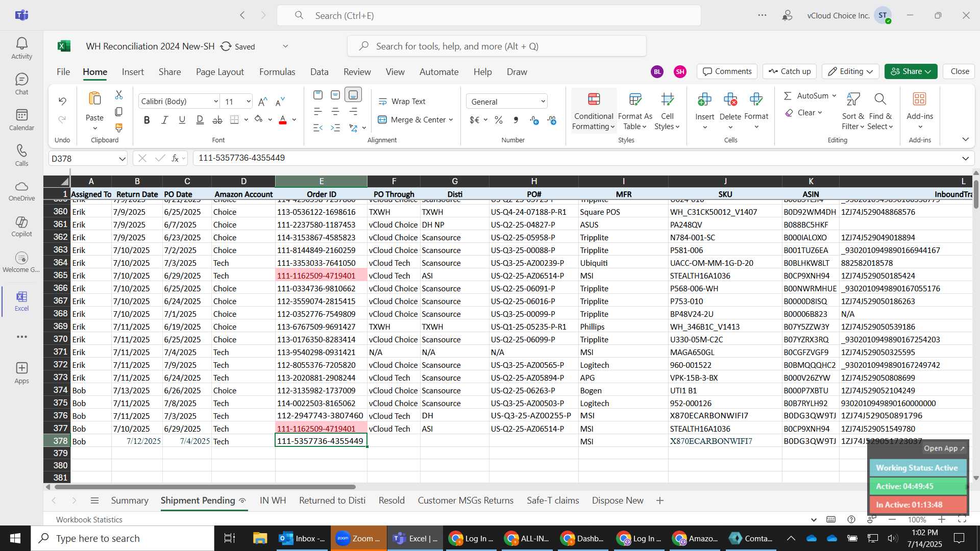Open Calendar in Teams sidebar
Screen dimensions: 980x551
pos(21,120)
